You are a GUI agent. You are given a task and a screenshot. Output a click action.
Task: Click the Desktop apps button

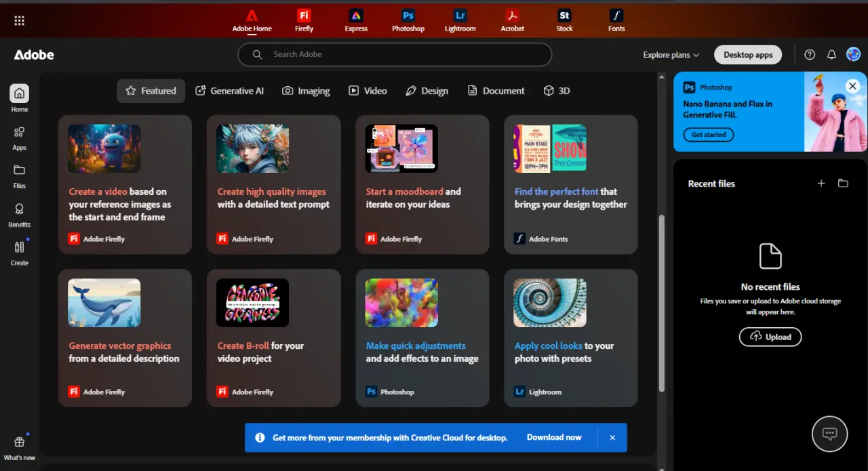[748, 55]
